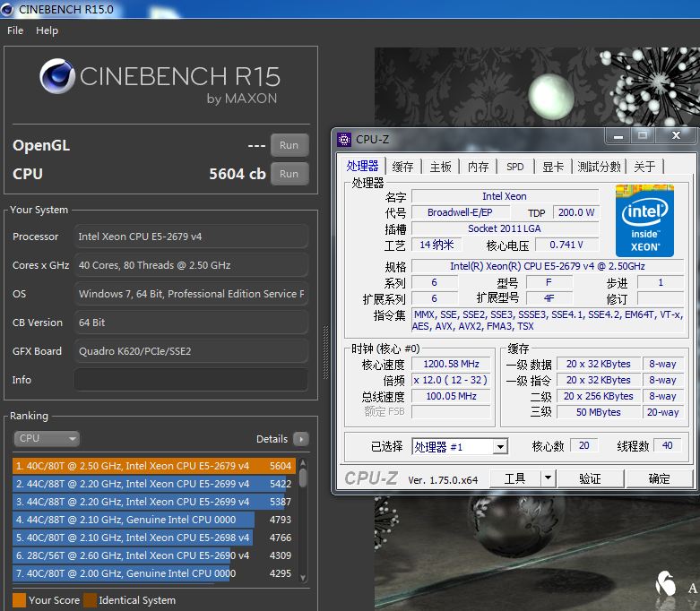Select ranking row 3 E5-2699 v4 5387

click(153, 502)
